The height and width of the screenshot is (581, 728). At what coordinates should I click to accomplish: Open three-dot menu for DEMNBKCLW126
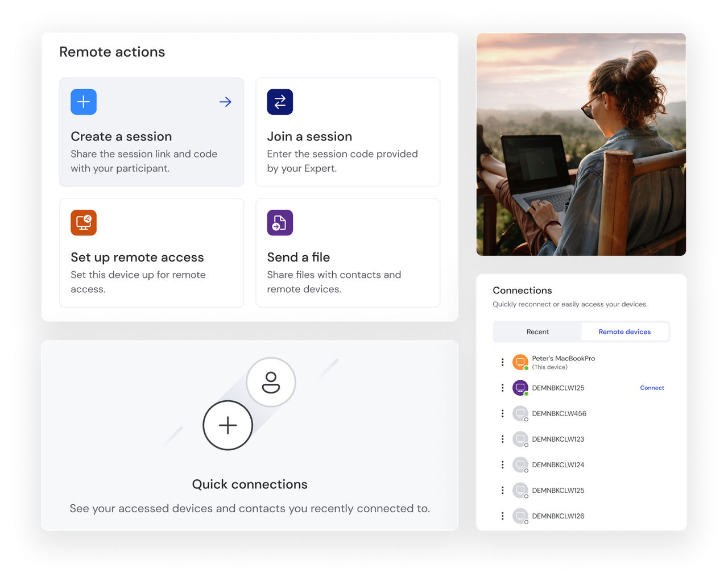click(502, 516)
